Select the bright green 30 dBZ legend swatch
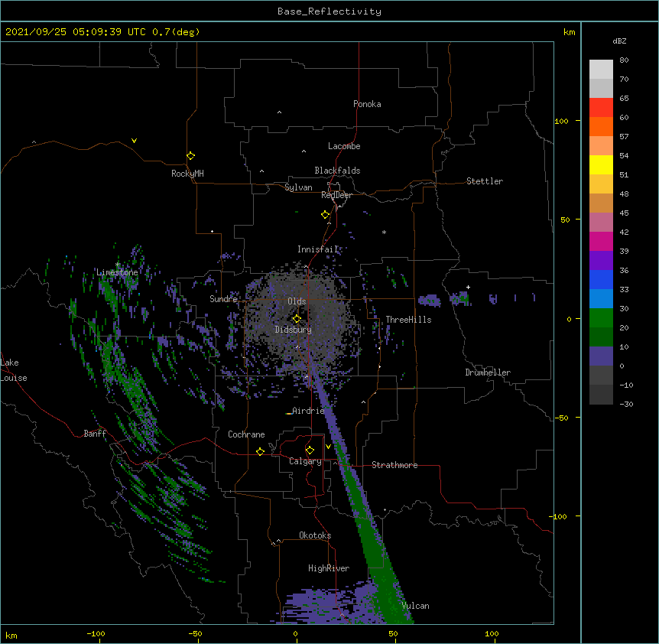This screenshot has width=659, height=644. coord(601,318)
